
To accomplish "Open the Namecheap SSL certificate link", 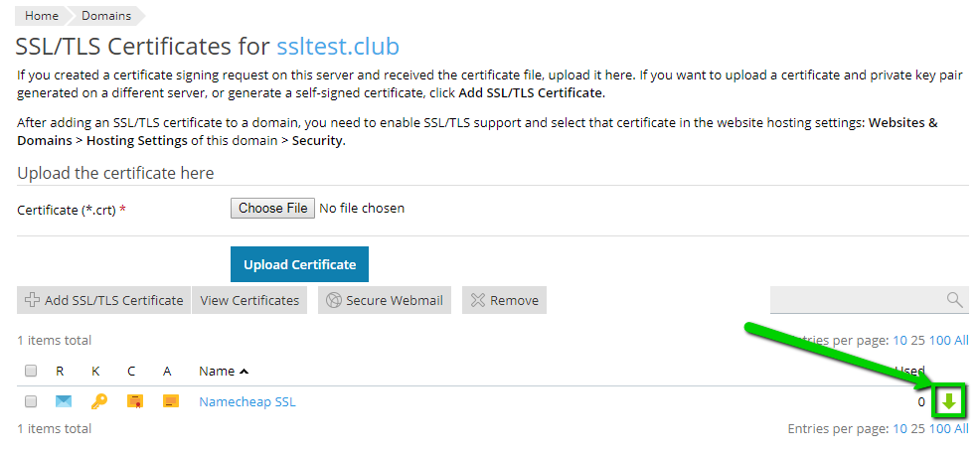I will point(246,401).
